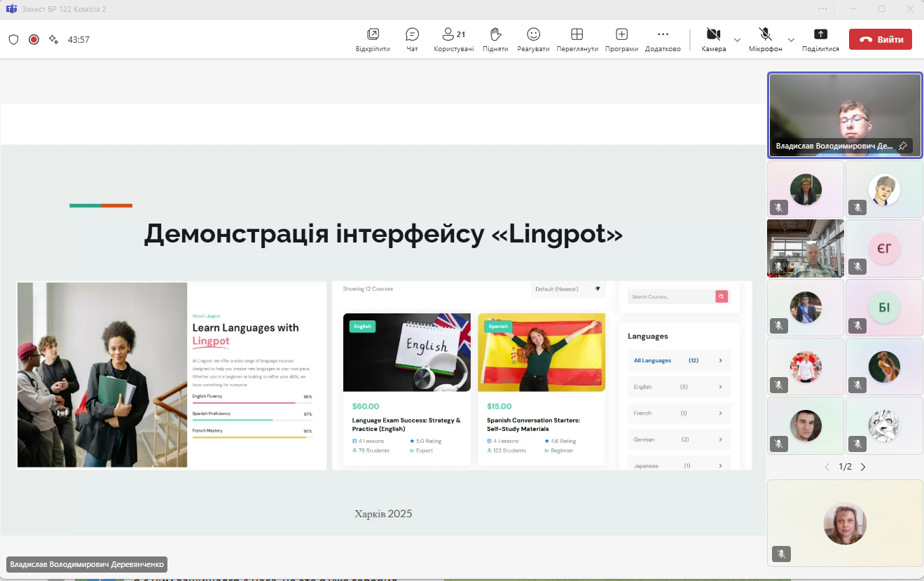Leave the meeting with Вийти button
The image size is (924, 581).
click(880, 39)
